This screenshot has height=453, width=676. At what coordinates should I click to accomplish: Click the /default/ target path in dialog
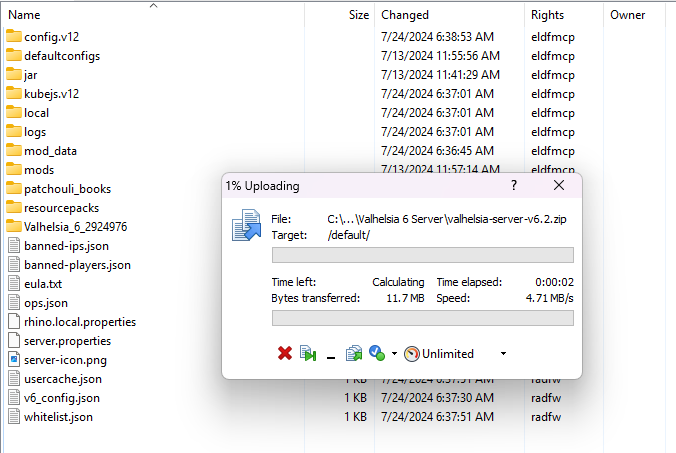(348, 235)
